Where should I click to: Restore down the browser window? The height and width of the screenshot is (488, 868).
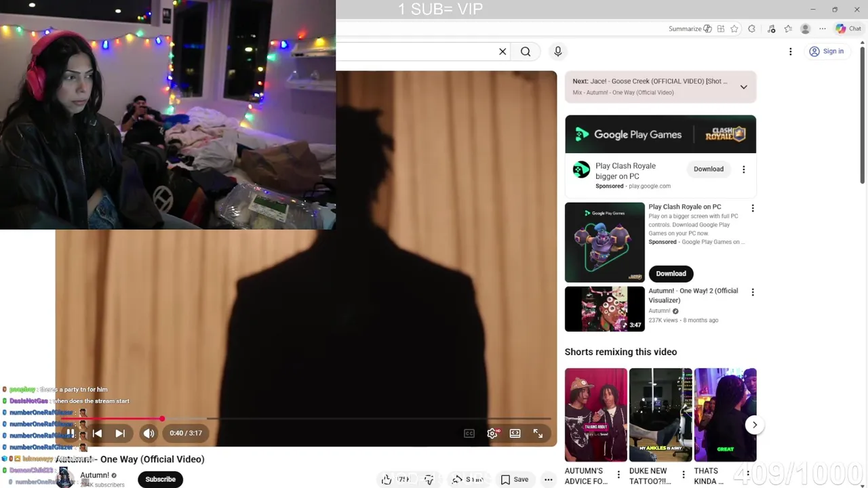pyautogui.click(x=835, y=9)
